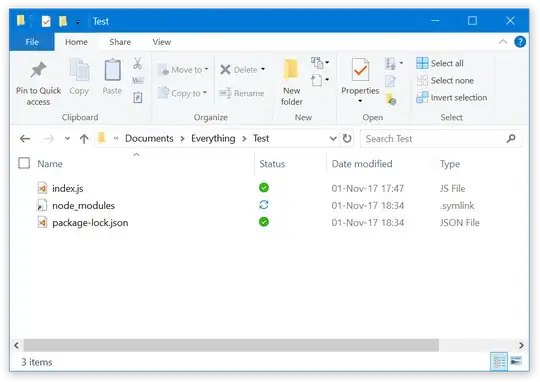Image resolution: width=540 pixels, height=382 pixels.
Task: Toggle the select-all checkbox beside Name
Action: pyautogui.click(x=24, y=163)
